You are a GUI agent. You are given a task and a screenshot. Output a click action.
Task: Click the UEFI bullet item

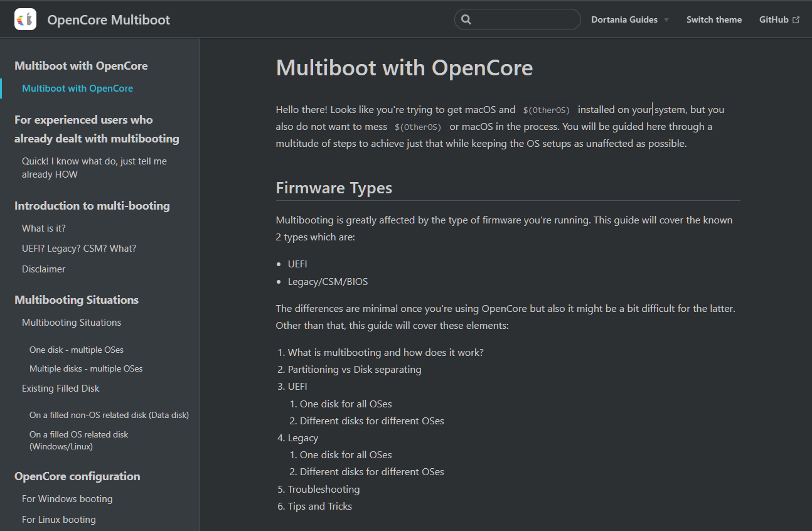point(297,264)
